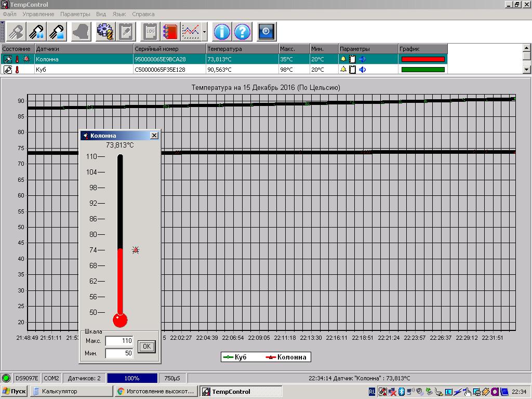Click the Куб legend entry

pyautogui.click(x=234, y=357)
